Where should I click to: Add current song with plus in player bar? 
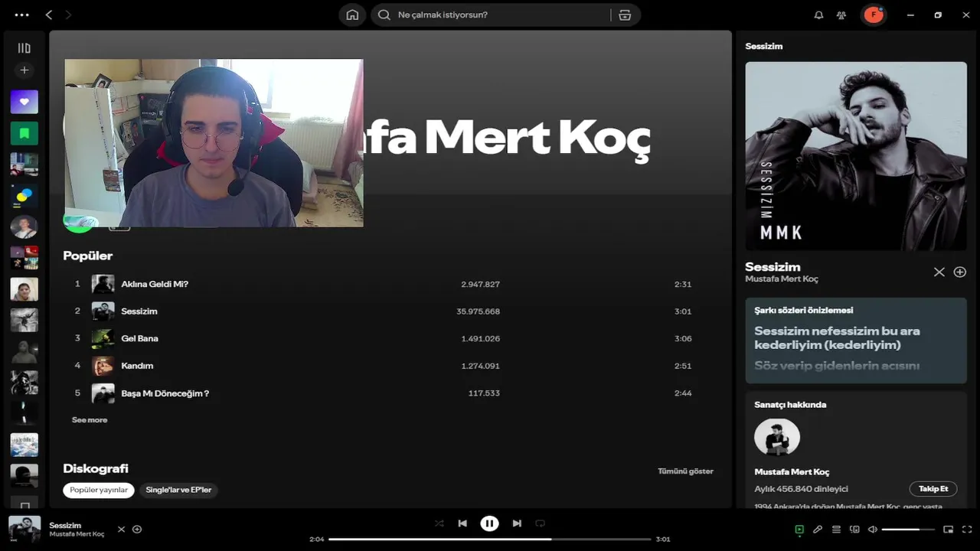[x=137, y=530]
